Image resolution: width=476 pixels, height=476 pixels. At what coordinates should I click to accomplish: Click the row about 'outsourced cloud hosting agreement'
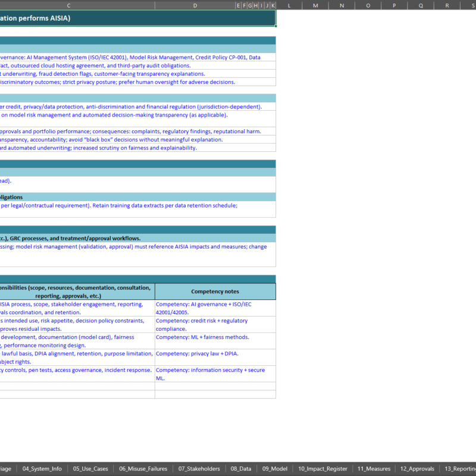pos(138,65)
